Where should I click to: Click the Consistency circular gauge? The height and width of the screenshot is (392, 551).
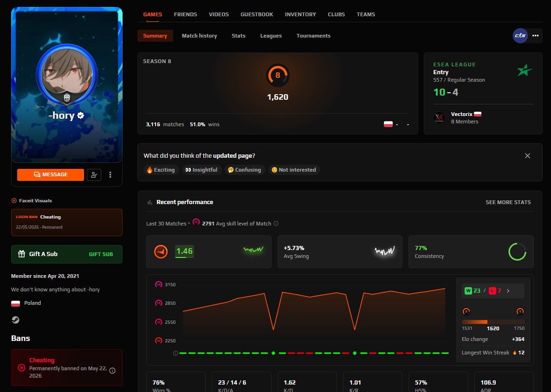(x=517, y=251)
